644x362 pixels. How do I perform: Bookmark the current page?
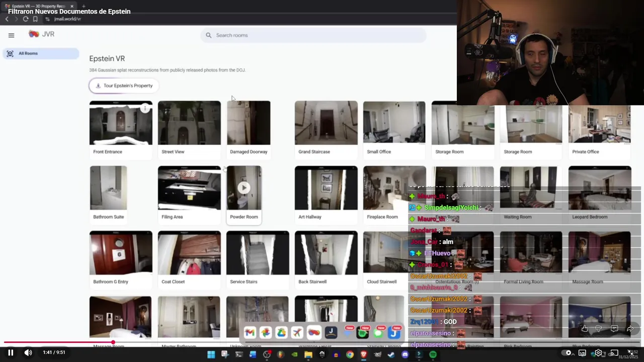pos(35,19)
